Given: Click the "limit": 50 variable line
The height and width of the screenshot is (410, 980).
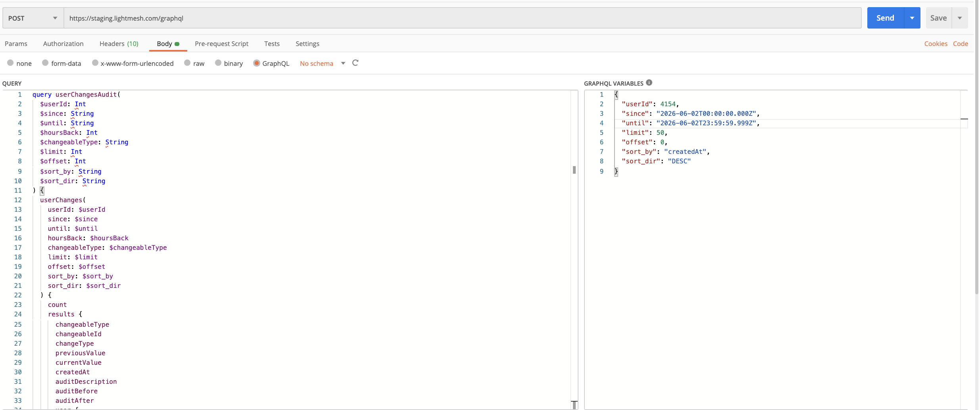Looking at the screenshot, I should [645, 132].
